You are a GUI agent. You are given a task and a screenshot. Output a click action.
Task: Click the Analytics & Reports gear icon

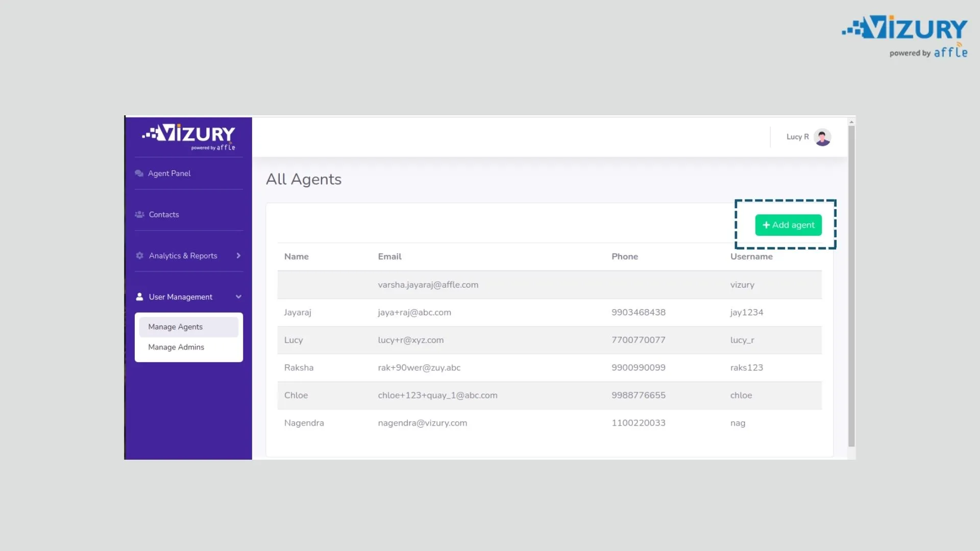point(139,256)
